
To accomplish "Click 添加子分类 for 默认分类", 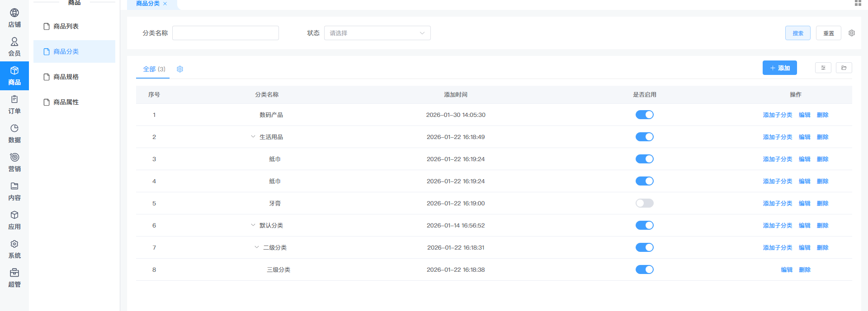I will click(x=778, y=225).
